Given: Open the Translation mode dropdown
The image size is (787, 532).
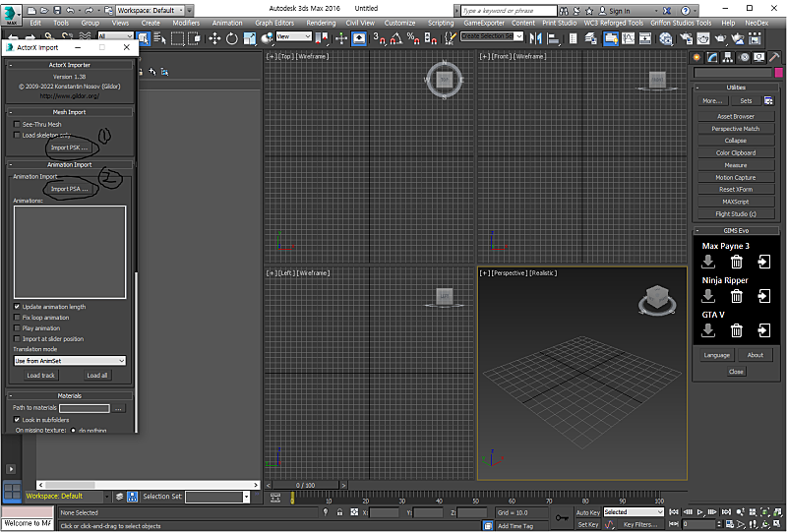Looking at the screenshot, I should pos(69,361).
